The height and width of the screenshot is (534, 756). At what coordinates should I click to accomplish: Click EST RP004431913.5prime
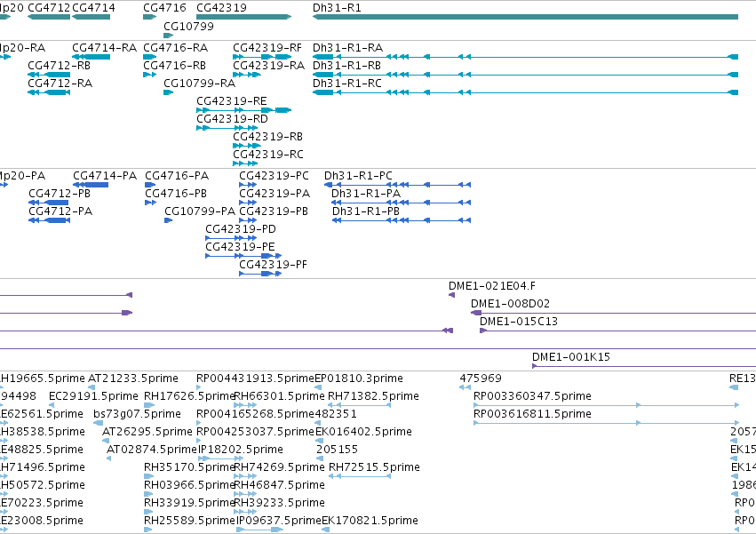coord(199,387)
